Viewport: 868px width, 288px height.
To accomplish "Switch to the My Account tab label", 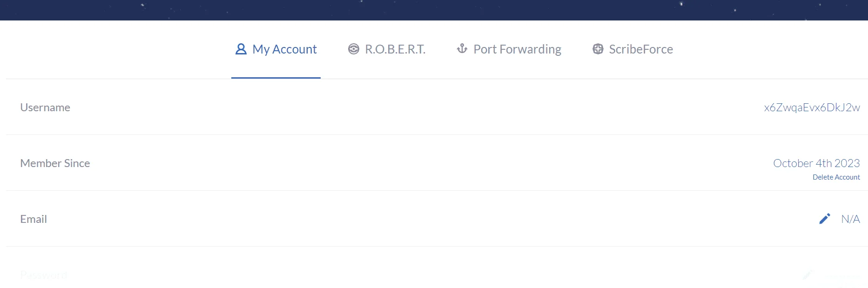I will pos(284,49).
